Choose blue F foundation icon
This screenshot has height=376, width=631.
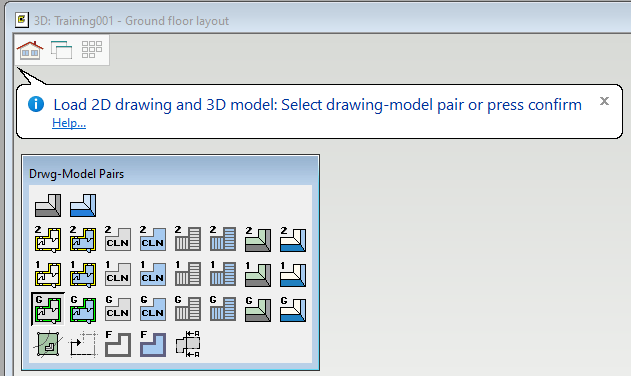click(153, 344)
